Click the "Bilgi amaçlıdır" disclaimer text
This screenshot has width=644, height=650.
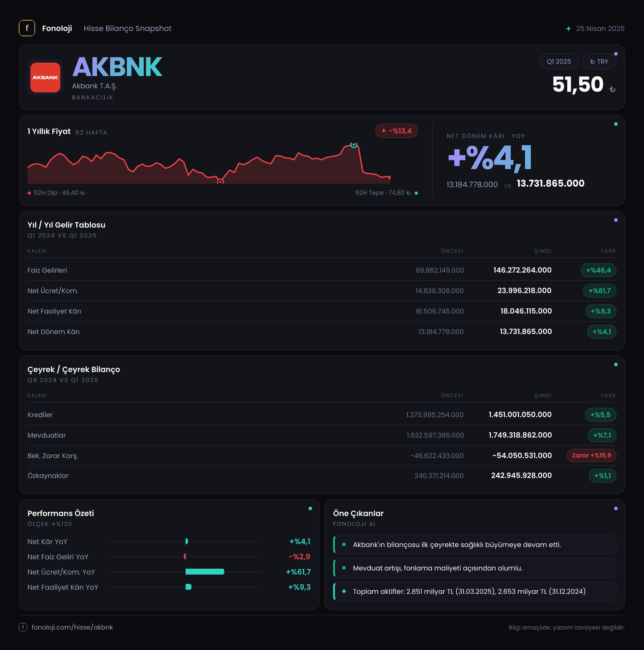(x=566, y=627)
